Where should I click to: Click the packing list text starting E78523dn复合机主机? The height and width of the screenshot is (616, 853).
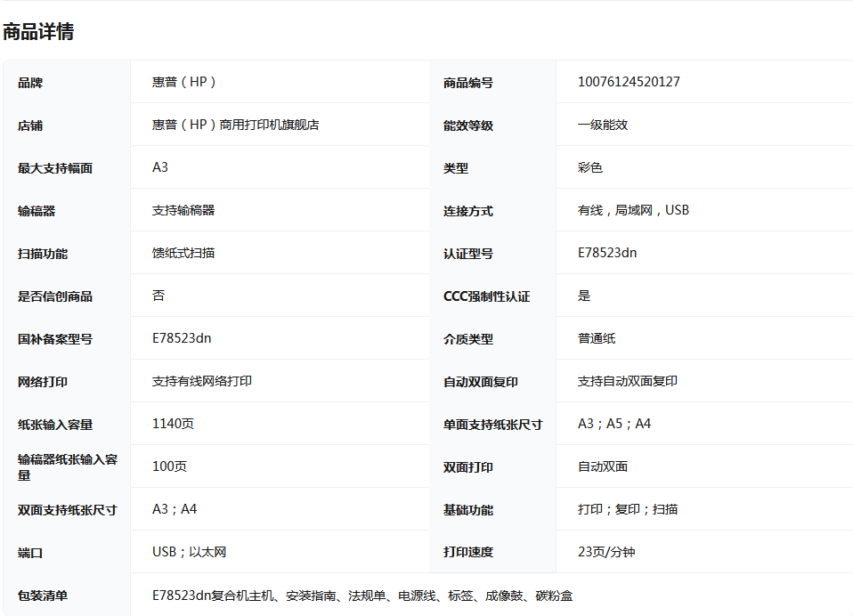[362, 596]
